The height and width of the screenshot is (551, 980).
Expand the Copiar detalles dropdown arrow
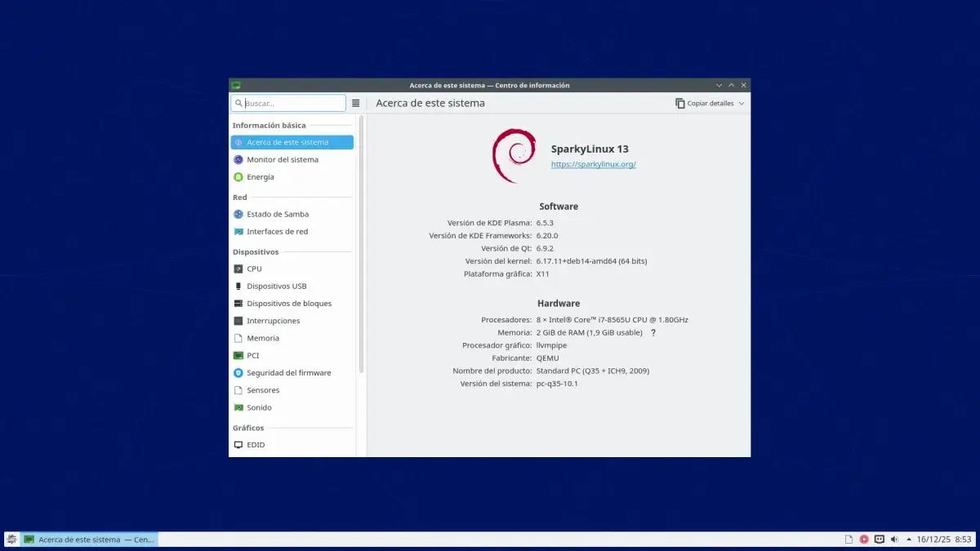740,103
